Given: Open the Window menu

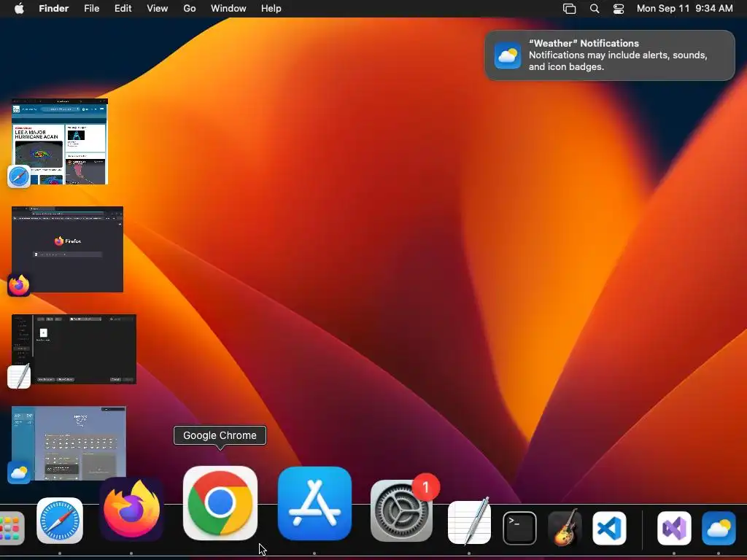Looking at the screenshot, I should (x=228, y=9).
